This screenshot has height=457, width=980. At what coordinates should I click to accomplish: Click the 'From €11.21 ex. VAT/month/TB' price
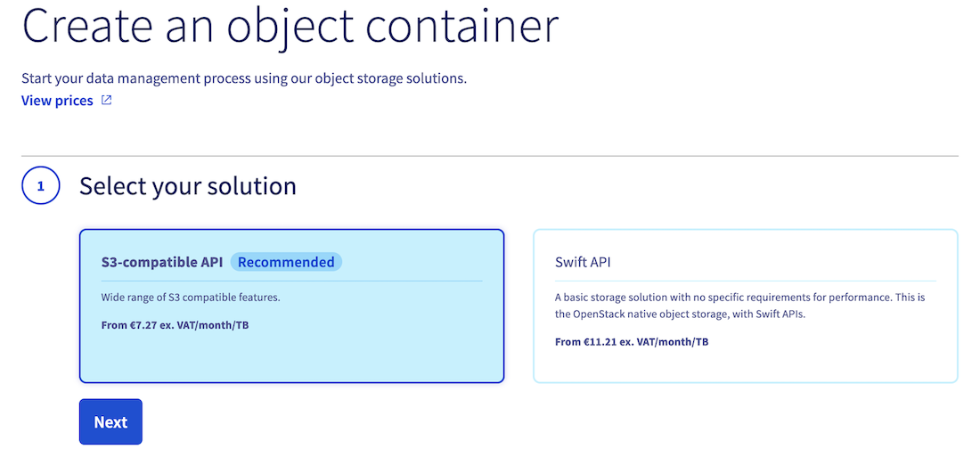click(x=632, y=341)
